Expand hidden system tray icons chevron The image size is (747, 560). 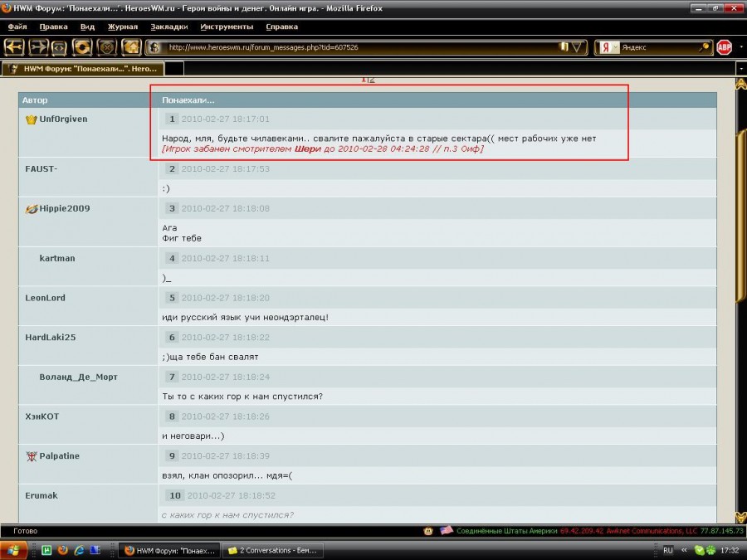click(x=685, y=550)
